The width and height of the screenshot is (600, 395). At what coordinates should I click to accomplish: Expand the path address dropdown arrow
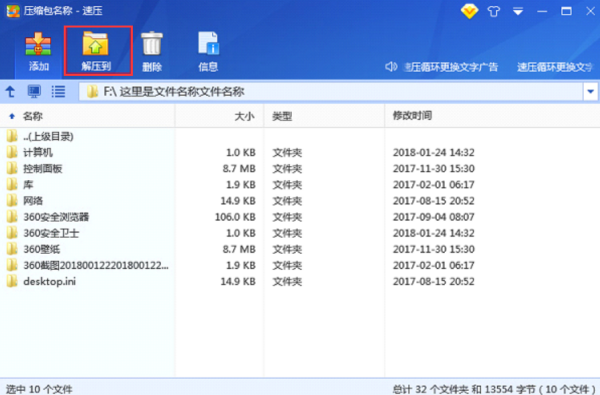click(x=590, y=91)
